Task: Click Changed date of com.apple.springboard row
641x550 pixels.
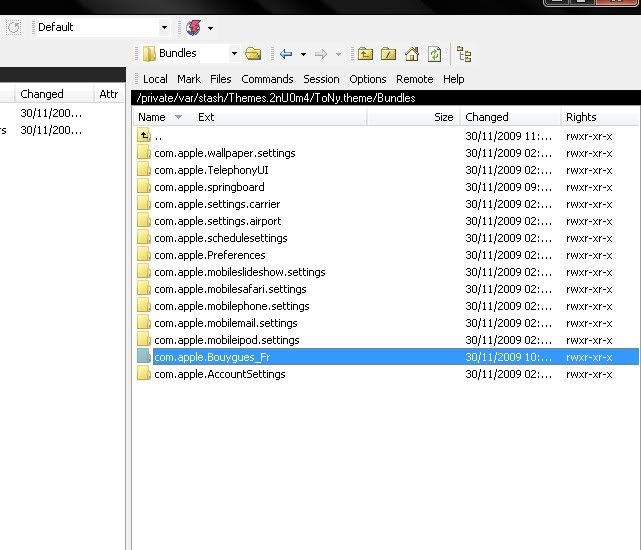Action: point(509,187)
